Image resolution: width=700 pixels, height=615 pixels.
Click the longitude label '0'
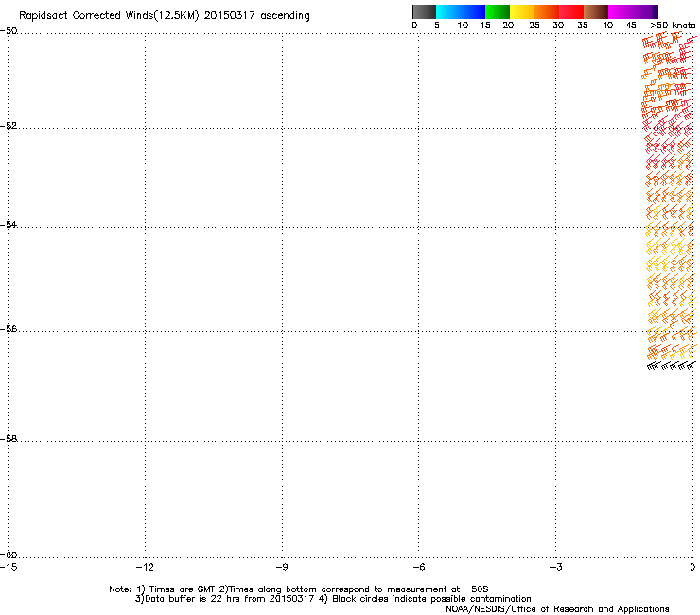692,567
